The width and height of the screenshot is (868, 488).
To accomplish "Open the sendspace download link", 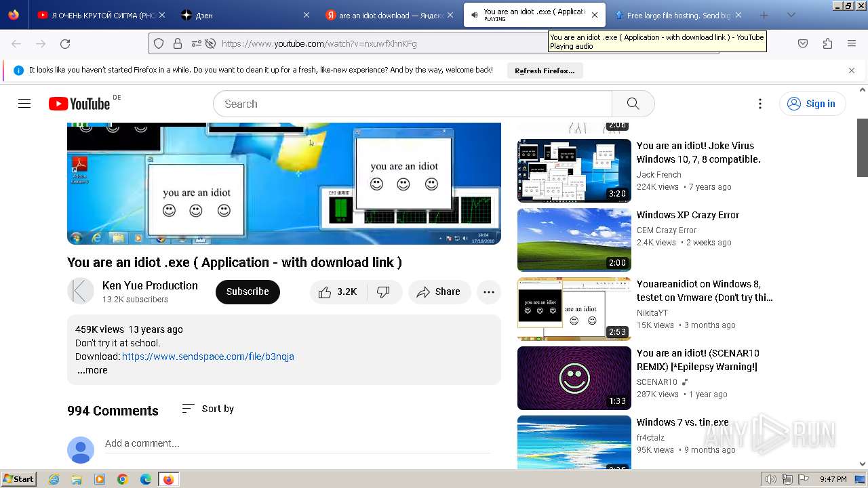I will click(x=208, y=357).
